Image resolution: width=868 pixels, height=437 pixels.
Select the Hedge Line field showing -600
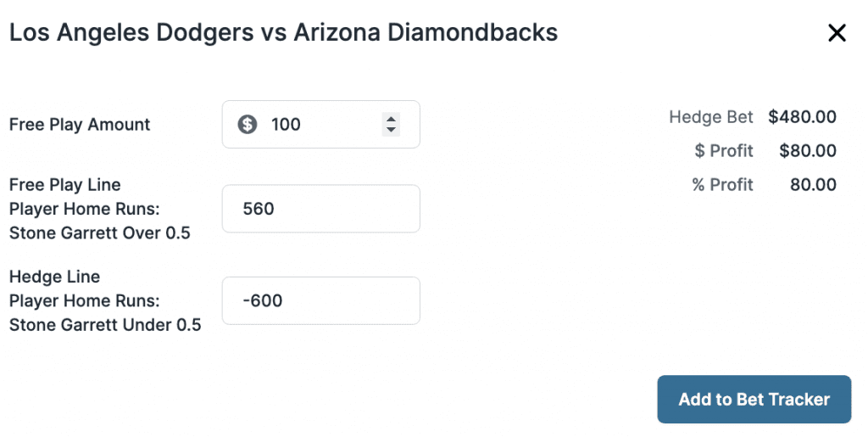pos(321,300)
